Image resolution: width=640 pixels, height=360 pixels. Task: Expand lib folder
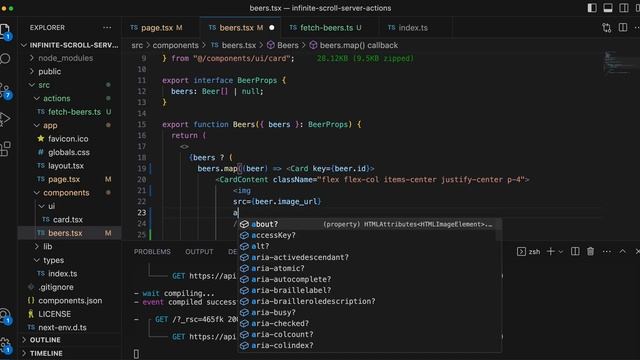pos(69,247)
